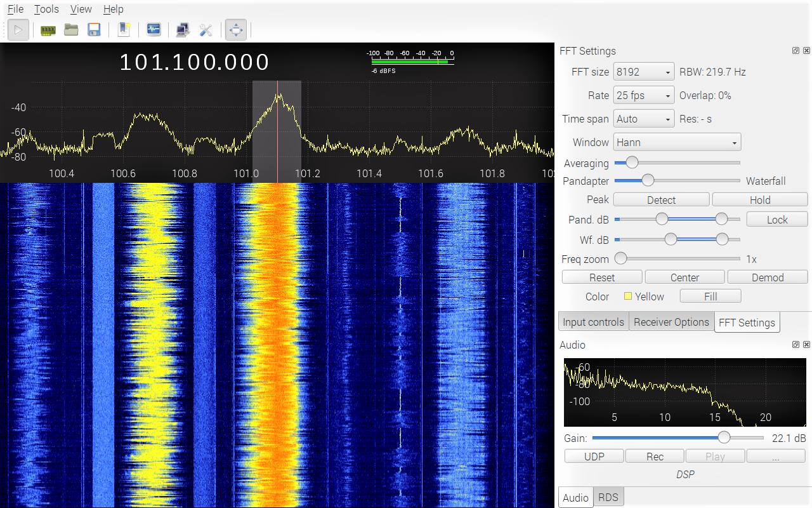This screenshot has height=508, width=812.
Task: Open remote control settings (wrench icon)
Action: point(206,30)
